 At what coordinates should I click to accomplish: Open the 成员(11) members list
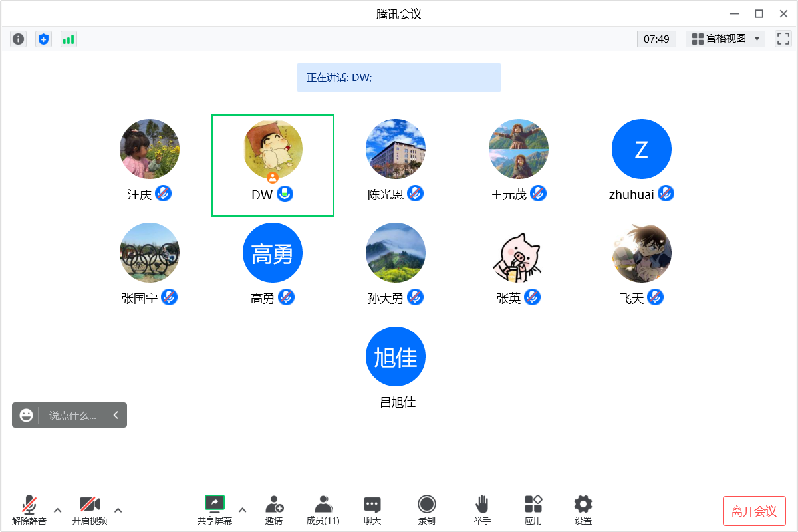tap(323, 509)
